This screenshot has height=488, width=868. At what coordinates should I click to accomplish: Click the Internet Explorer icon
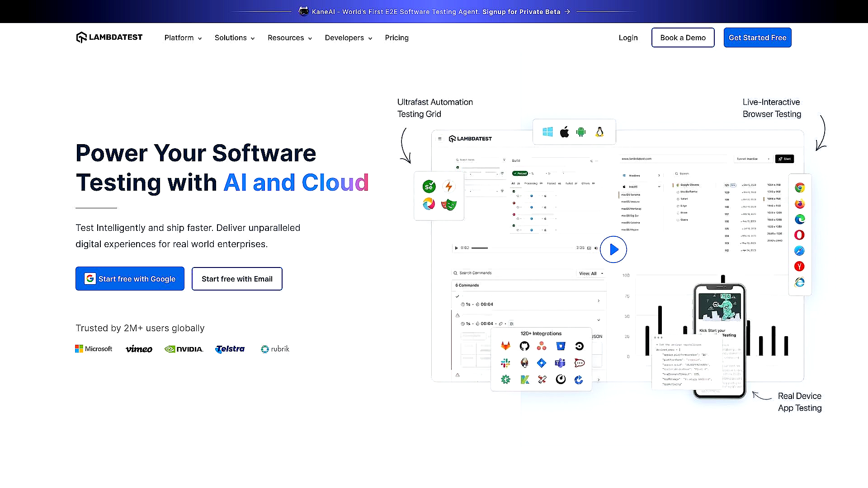800,282
